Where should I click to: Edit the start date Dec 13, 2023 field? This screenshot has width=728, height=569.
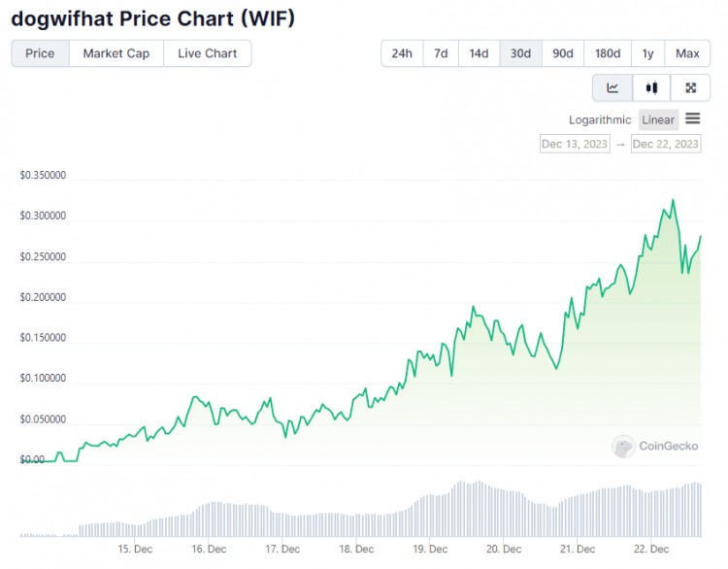(x=575, y=144)
